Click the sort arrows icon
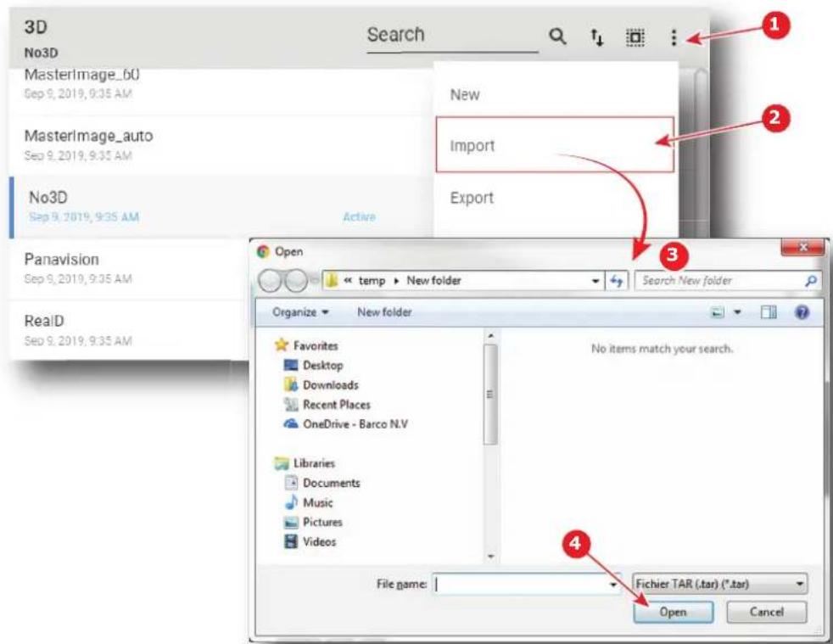Viewport: 833px width, 644px height. click(x=597, y=36)
